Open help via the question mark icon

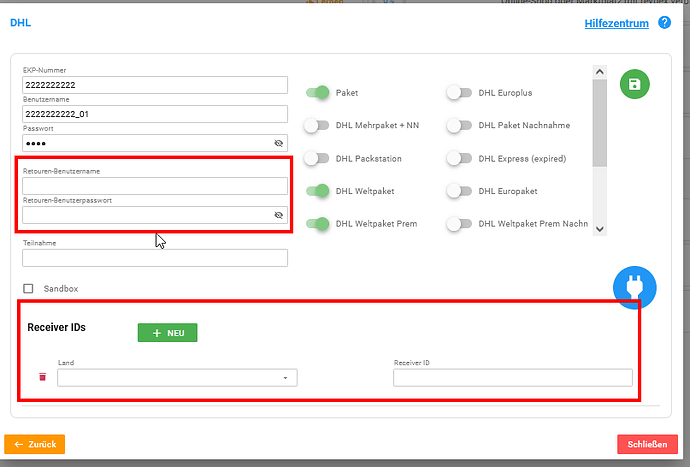coord(664,22)
